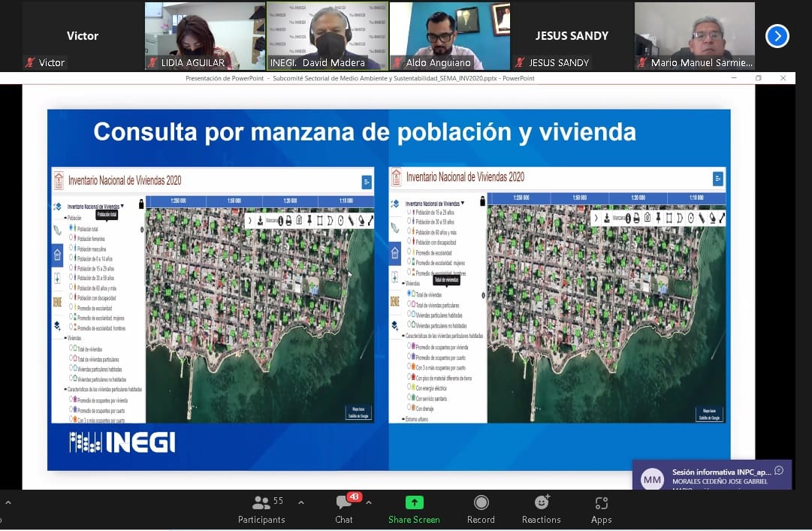The image size is (812, 531).
Task: Expand the caret next to Participants
Action: [x=301, y=502]
